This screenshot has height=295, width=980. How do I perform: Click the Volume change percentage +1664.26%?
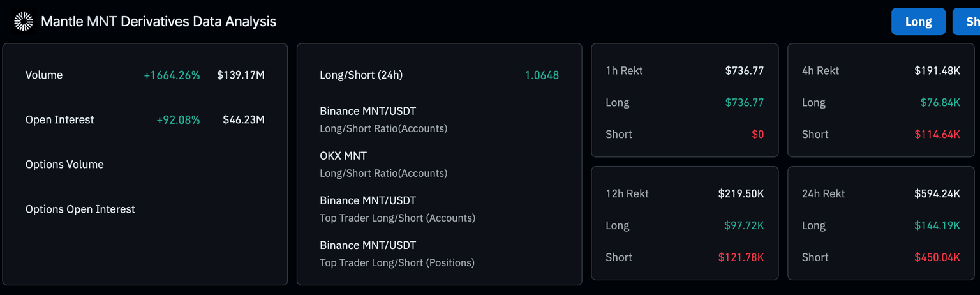coord(172,75)
